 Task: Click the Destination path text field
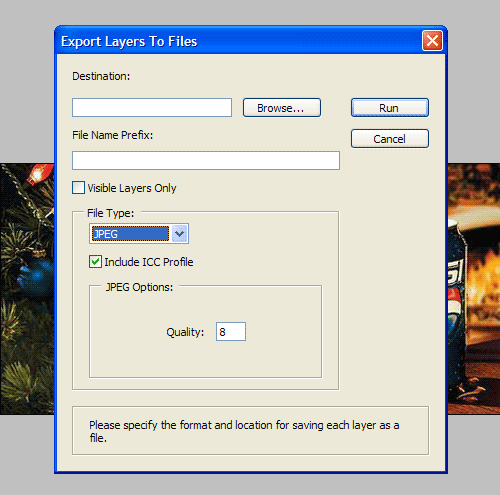tap(152, 107)
